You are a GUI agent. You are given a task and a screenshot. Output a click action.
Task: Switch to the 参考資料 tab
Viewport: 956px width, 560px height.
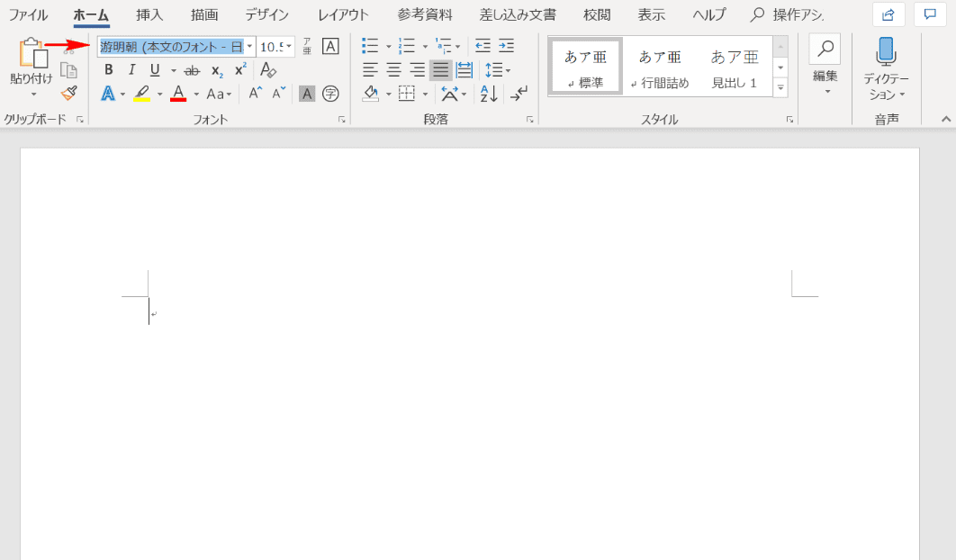[x=425, y=14]
